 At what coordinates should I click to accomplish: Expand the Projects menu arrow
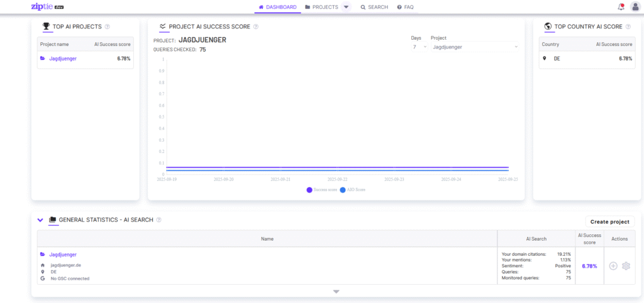click(x=346, y=7)
